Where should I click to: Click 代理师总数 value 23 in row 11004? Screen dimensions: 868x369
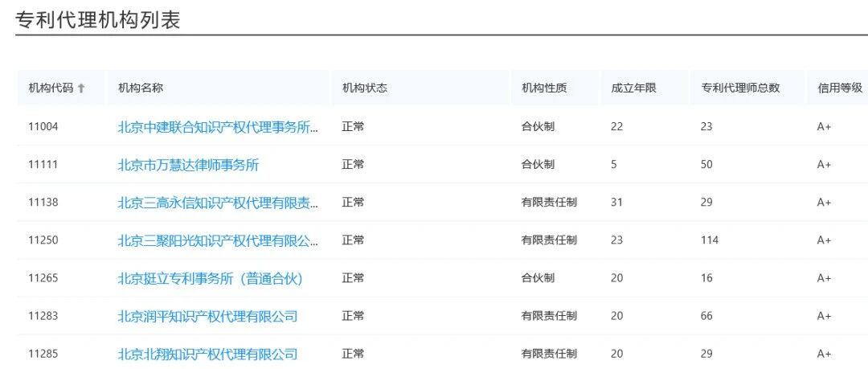[x=706, y=127]
